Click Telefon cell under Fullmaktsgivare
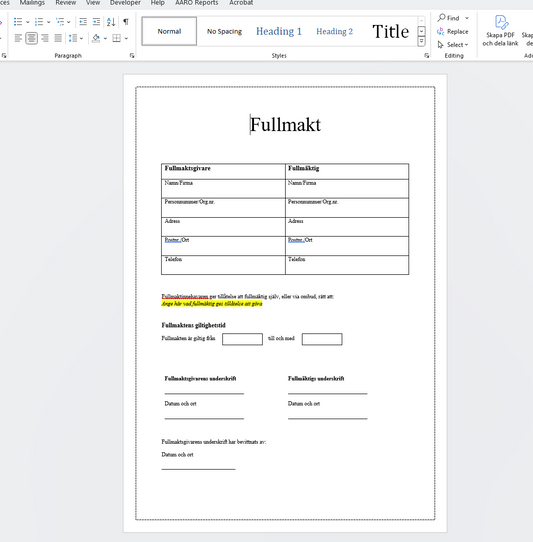Screen dimensions: 533x542 [223, 265]
